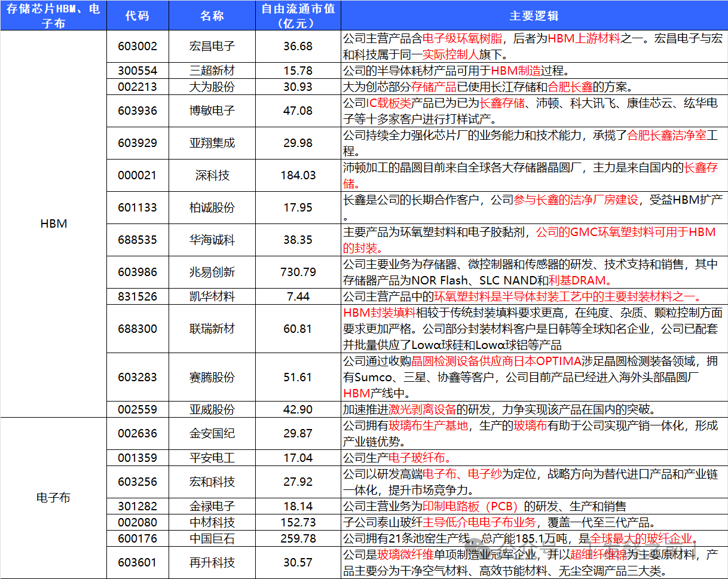Select the value "730.79"

coord(298,272)
